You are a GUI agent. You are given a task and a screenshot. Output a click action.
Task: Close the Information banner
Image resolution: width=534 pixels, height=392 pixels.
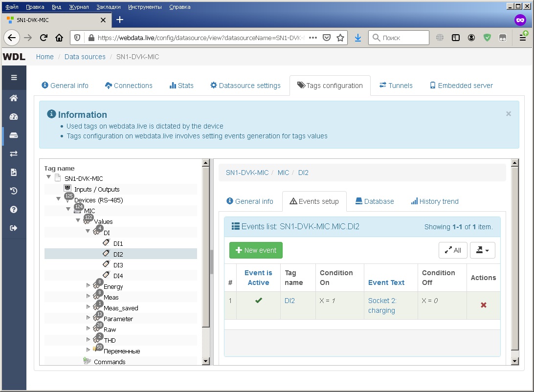pyautogui.click(x=508, y=114)
